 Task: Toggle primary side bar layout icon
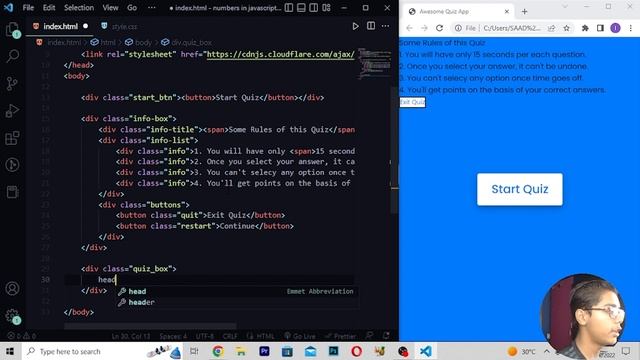coord(289,8)
